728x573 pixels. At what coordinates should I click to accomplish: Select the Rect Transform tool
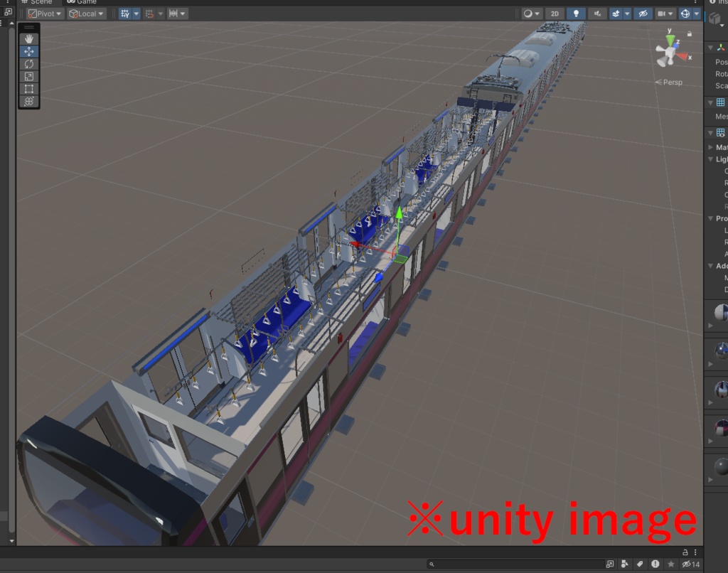[x=28, y=90]
